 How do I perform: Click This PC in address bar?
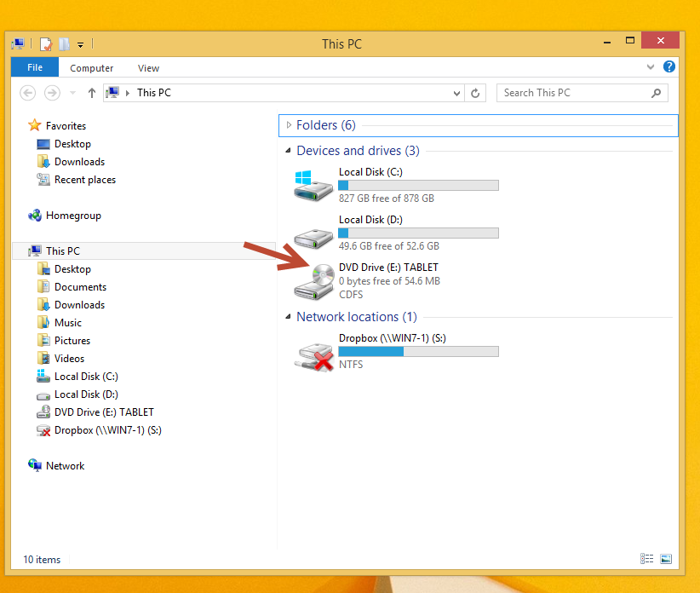tap(154, 93)
